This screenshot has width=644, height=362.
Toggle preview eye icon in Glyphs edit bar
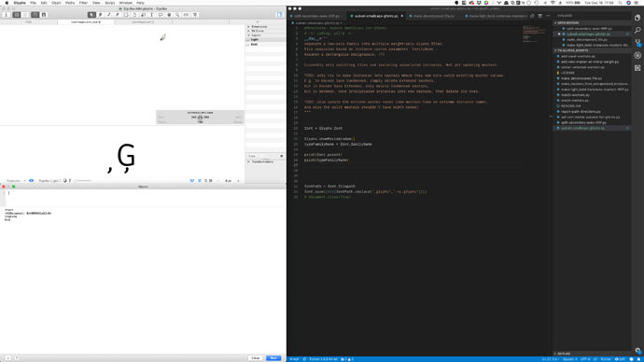click(31, 181)
